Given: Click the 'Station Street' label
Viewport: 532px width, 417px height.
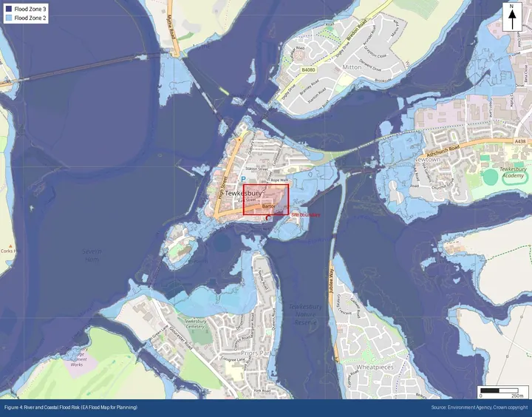Looking at the screenshot, I should pos(257,169).
